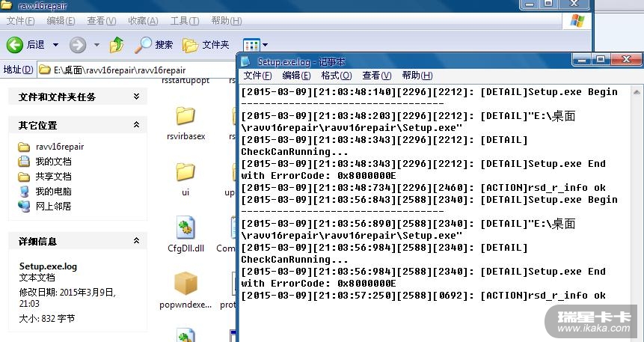Click first 'Setup.exe Begin' log line
Viewport: 644px width, 342px height.
[x=429, y=92]
